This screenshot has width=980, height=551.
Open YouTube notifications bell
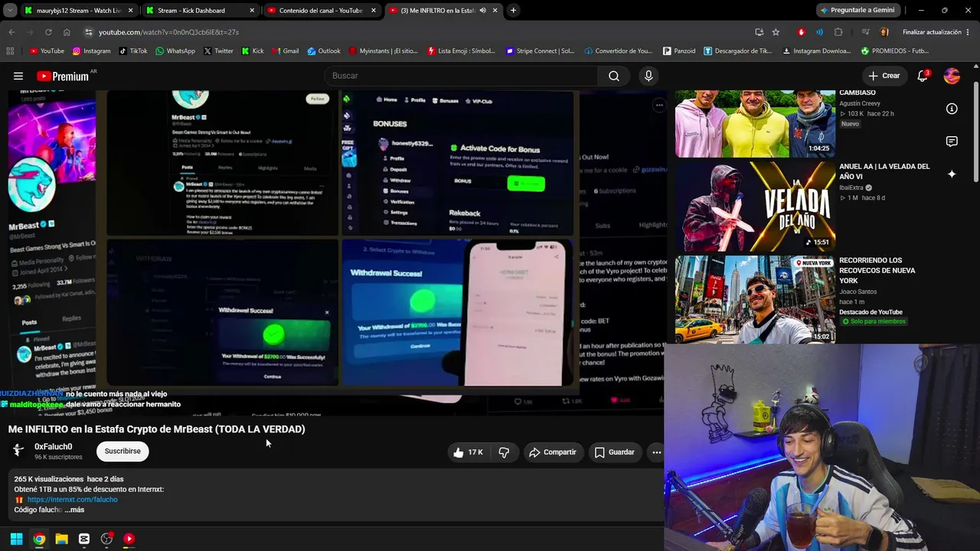tap(923, 76)
